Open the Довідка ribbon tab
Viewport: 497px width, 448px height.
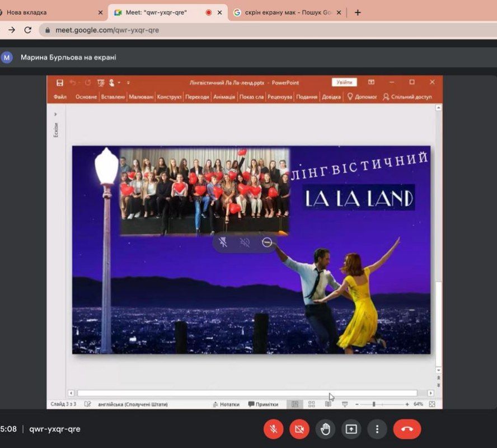click(x=331, y=97)
